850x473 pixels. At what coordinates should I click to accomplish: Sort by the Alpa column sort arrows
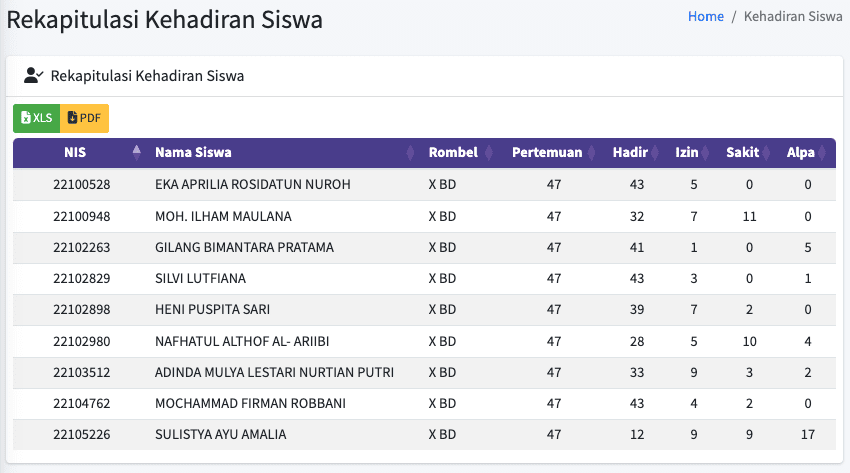[x=822, y=153]
